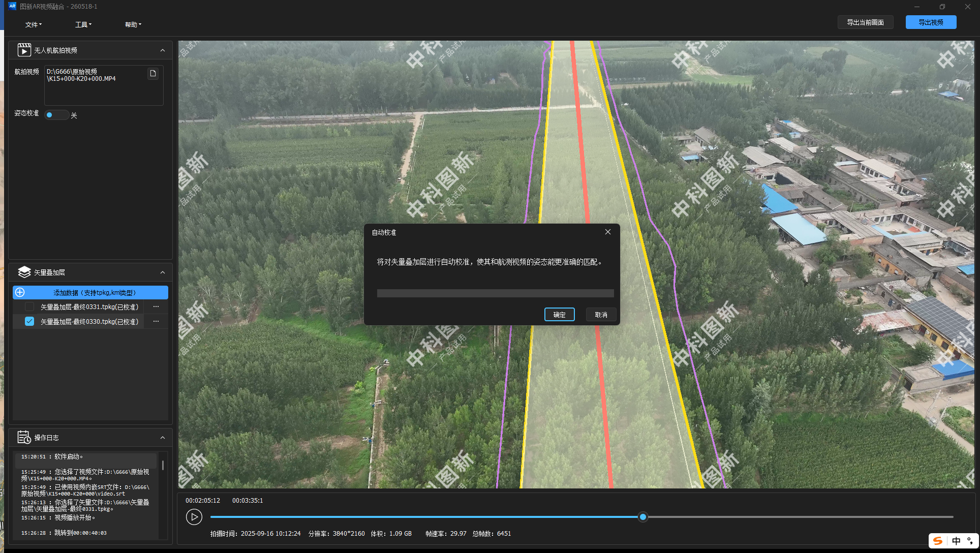Open the 工具 menu
The image size is (980, 553).
83,24
